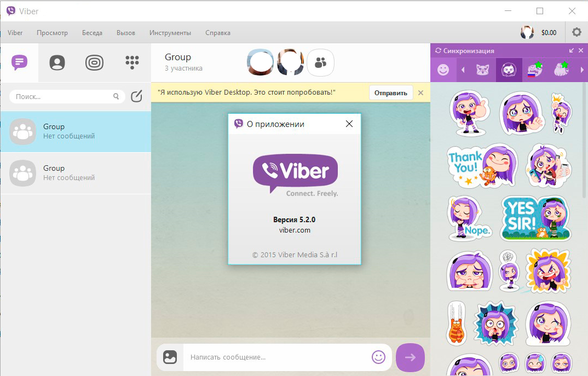Send the crying waving Violet sticker
This screenshot has width=588, height=376.
[x=522, y=114]
